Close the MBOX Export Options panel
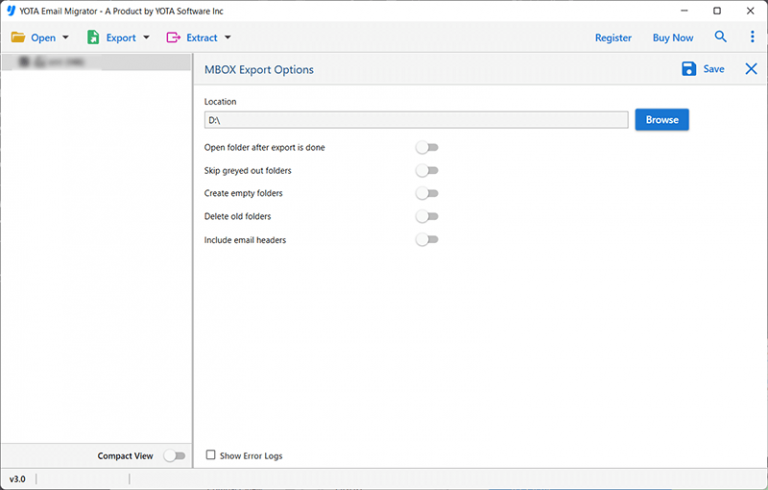Image resolution: width=768 pixels, height=490 pixels. tap(751, 69)
